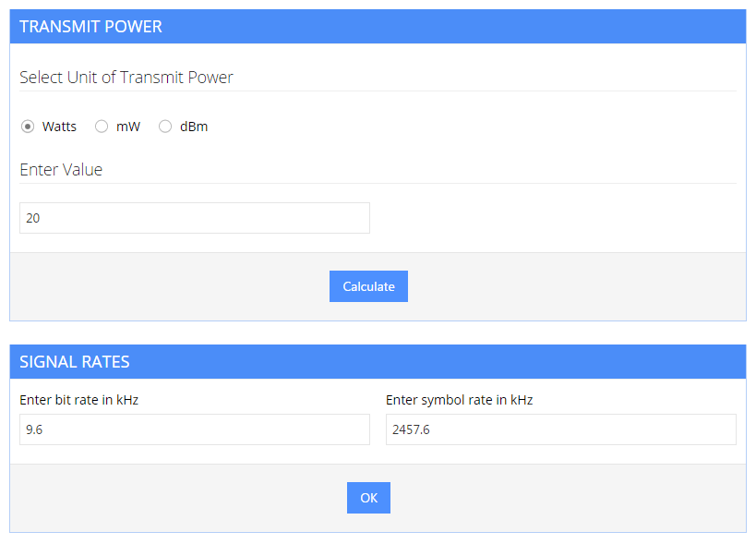Click the transmit power value field

194,218
